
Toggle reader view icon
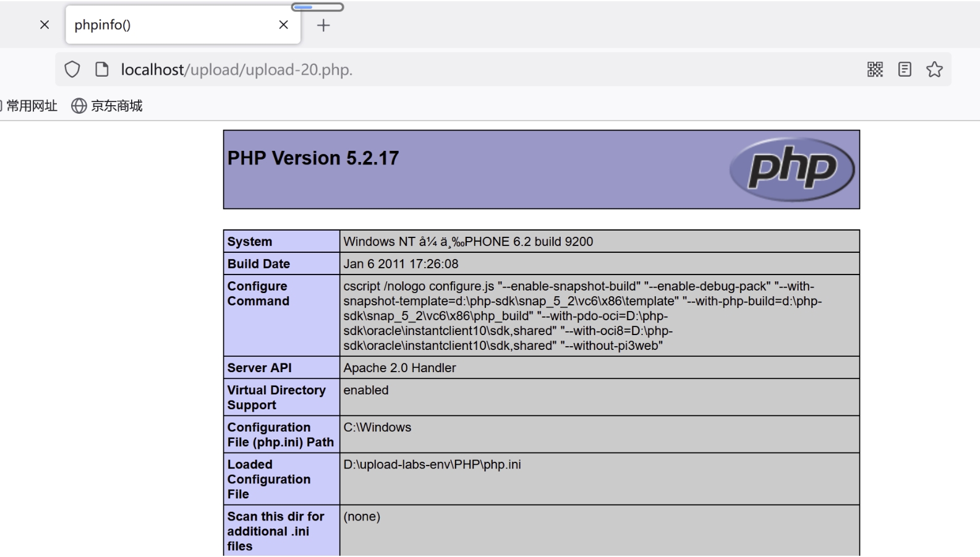[x=905, y=69]
